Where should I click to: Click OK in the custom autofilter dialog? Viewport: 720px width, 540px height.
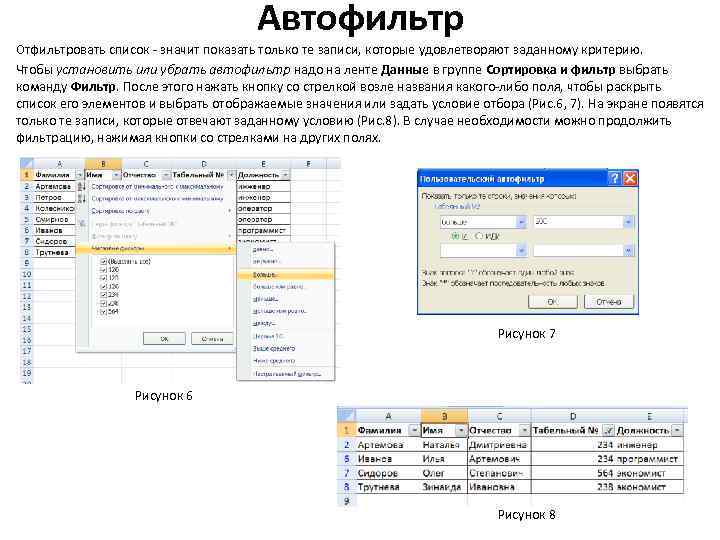pyautogui.click(x=553, y=302)
